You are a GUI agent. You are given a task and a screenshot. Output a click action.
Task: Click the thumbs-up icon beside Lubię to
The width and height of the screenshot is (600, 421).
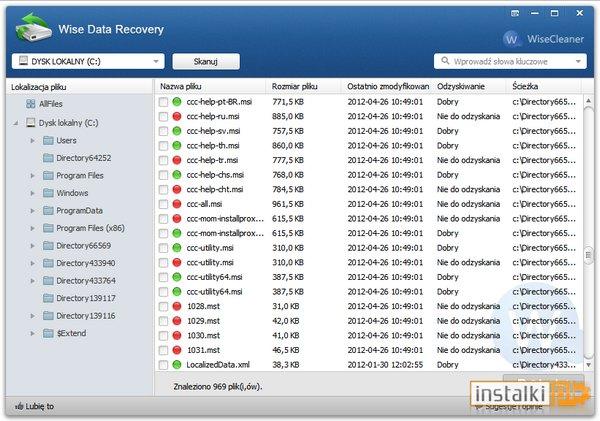click(x=19, y=406)
